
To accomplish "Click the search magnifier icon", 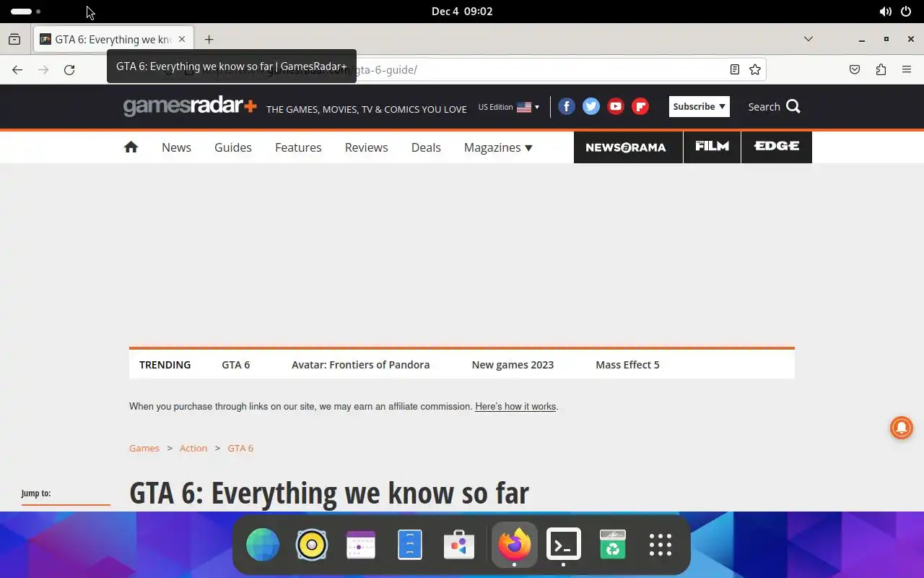I will click(793, 106).
